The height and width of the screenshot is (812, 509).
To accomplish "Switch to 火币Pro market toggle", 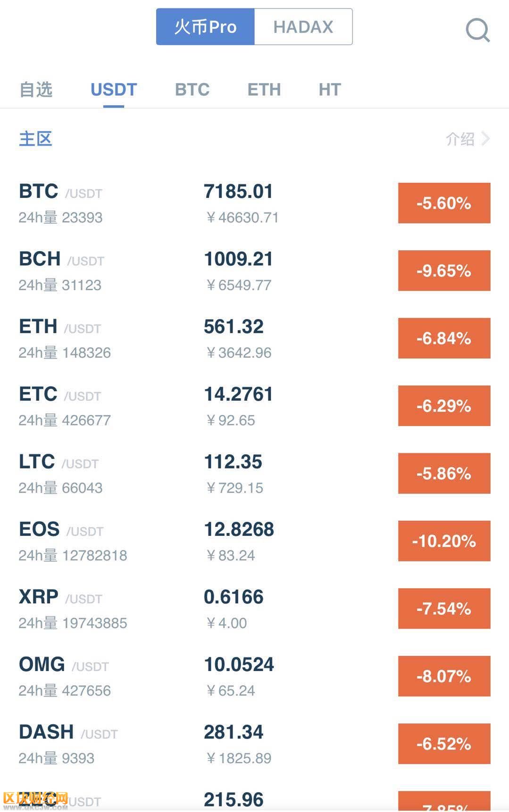I will (x=205, y=27).
